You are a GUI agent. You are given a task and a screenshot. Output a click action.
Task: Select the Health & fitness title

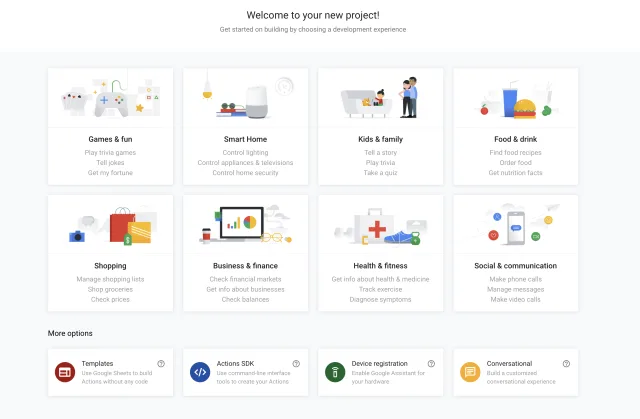pos(380,266)
